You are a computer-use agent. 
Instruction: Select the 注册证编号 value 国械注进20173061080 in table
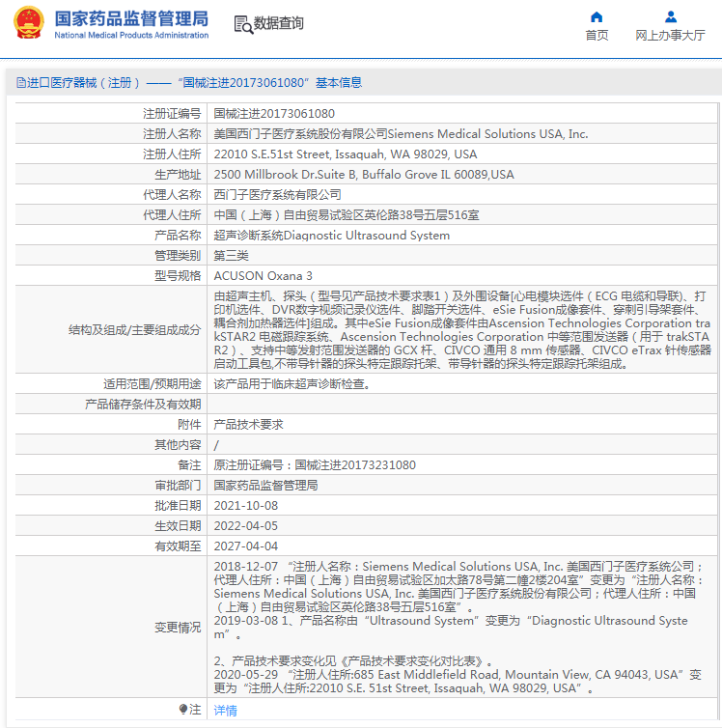(274, 114)
